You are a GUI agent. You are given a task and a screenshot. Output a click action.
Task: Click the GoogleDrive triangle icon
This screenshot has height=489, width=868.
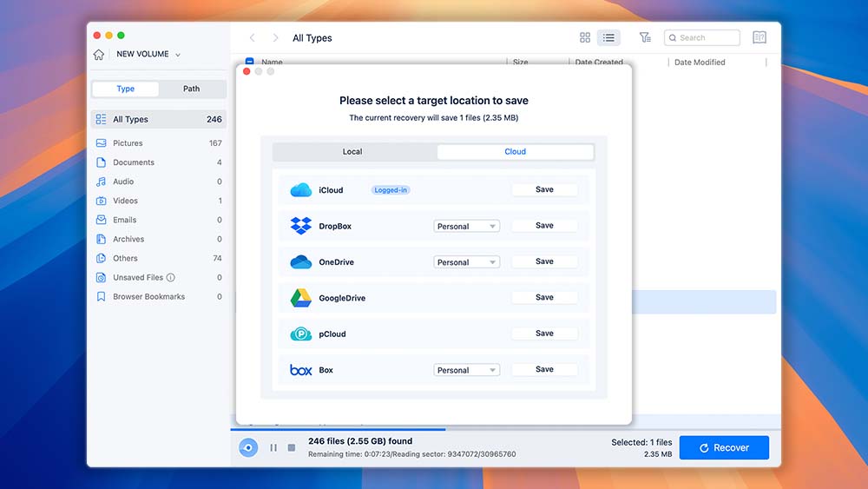[300, 298]
